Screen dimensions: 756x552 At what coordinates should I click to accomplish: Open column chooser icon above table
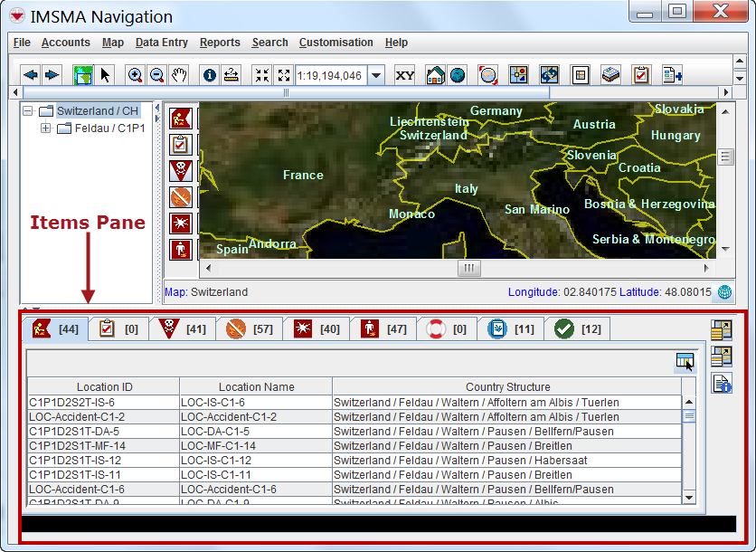(685, 362)
